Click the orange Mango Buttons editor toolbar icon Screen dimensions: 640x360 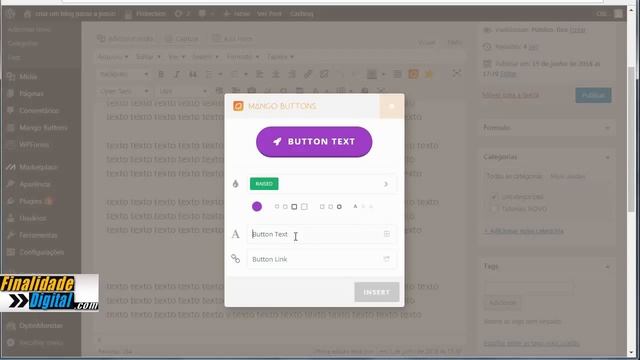tap(413, 74)
